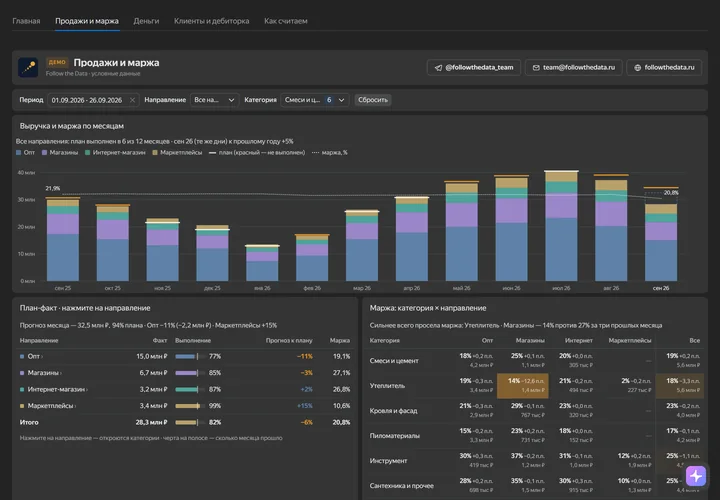Click the Сбросить button

373,100
